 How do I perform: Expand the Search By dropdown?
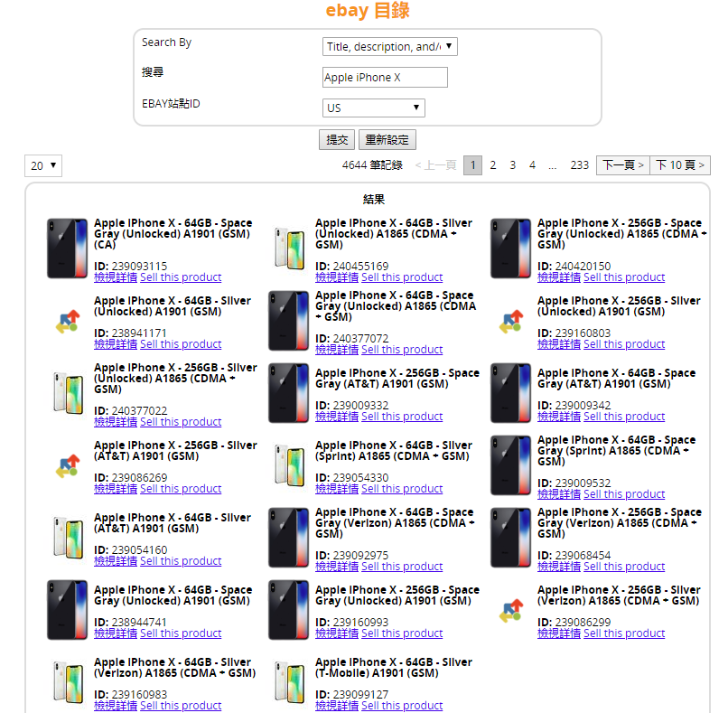point(390,46)
